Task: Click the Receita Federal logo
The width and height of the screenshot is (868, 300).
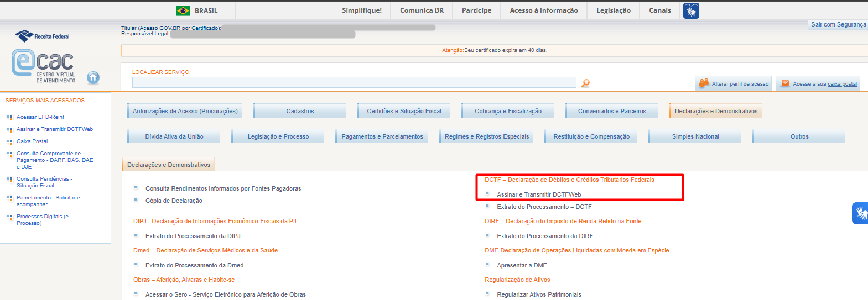Action: pyautogui.click(x=43, y=36)
